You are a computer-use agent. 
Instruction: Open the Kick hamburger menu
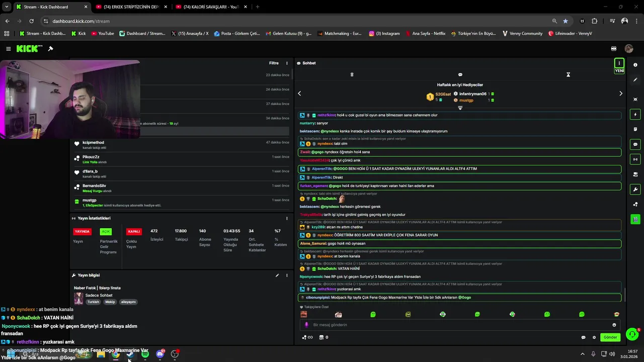coord(9,49)
